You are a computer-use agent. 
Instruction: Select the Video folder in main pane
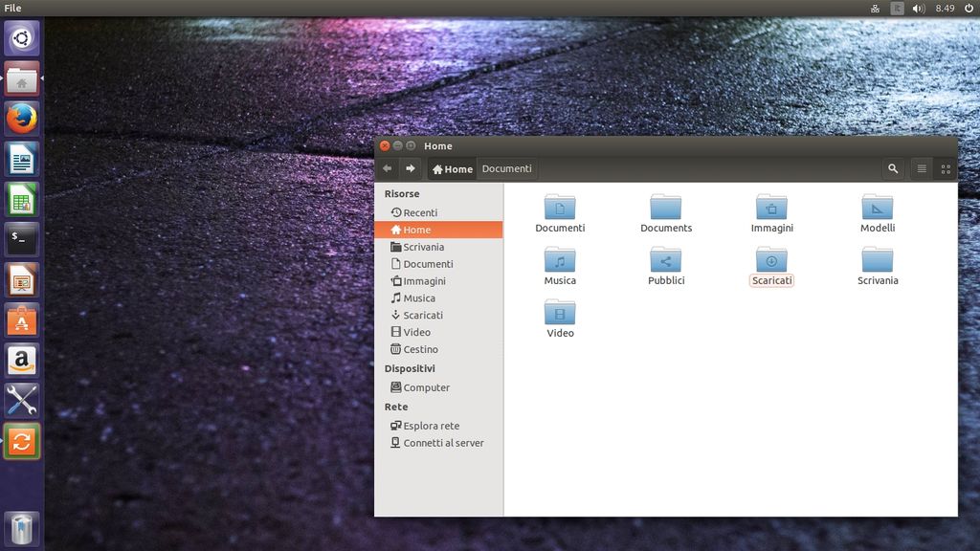[560, 313]
